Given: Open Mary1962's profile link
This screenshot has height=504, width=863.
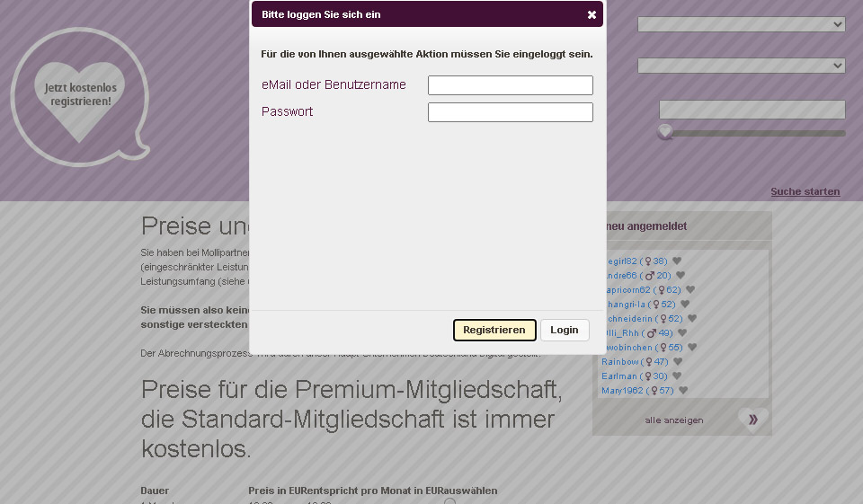Looking at the screenshot, I should (x=622, y=391).
